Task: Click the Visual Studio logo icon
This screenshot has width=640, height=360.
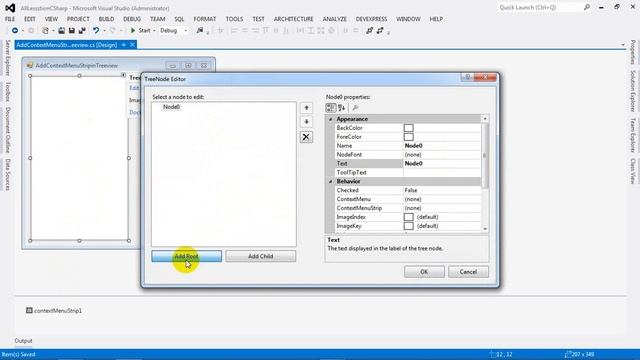Action: click(10, 8)
